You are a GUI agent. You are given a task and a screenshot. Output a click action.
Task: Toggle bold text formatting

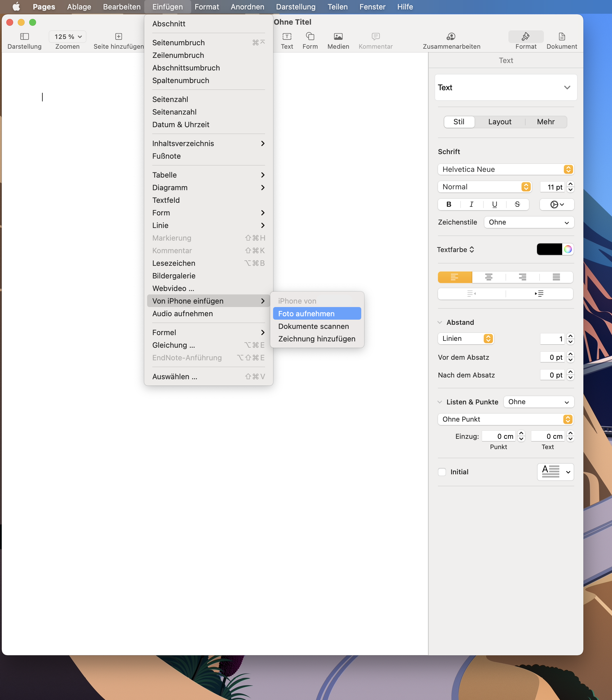pyautogui.click(x=449, y=204)
